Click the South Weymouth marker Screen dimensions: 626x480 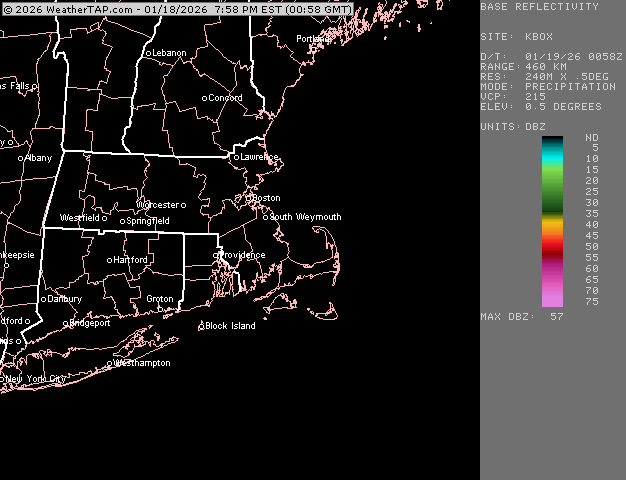[265, 217]
